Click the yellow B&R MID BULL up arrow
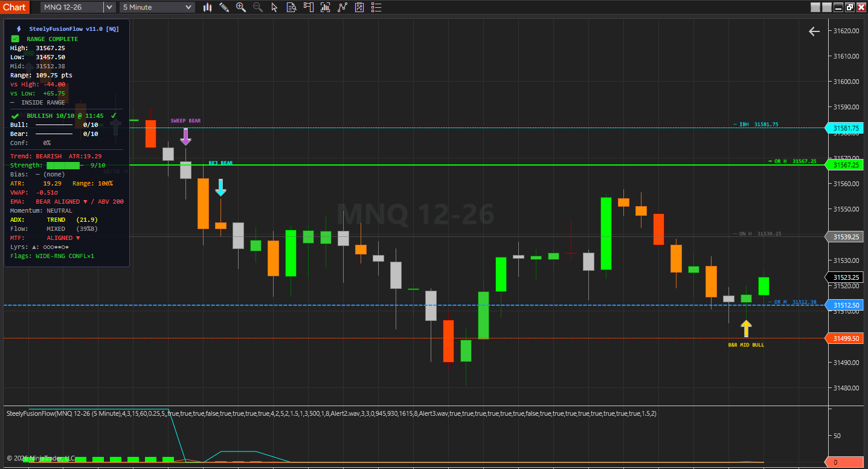This screenshot has width=868, height=469. click(x=746, y=329)
